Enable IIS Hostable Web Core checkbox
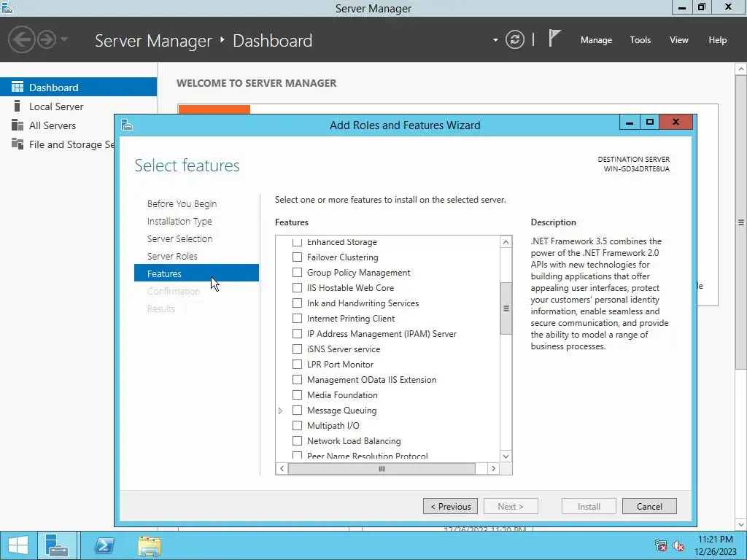The width and height of the screenshot is (747, 560). pyautogui.click(x=298, y=287)
